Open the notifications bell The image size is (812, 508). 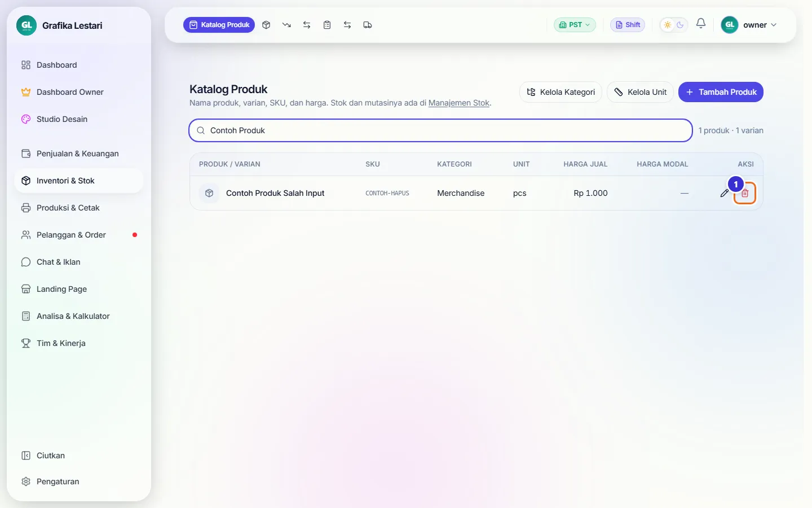point(701,24)
